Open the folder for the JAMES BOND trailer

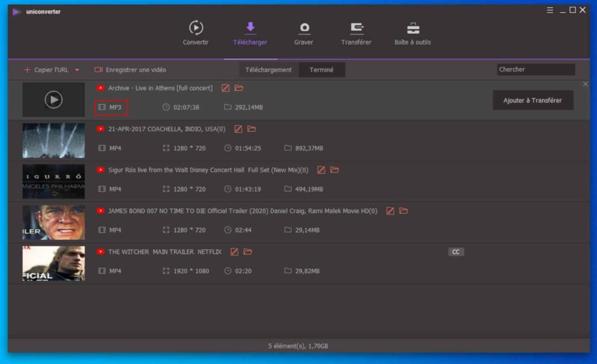pyautogui.click(x=403, y=211)
